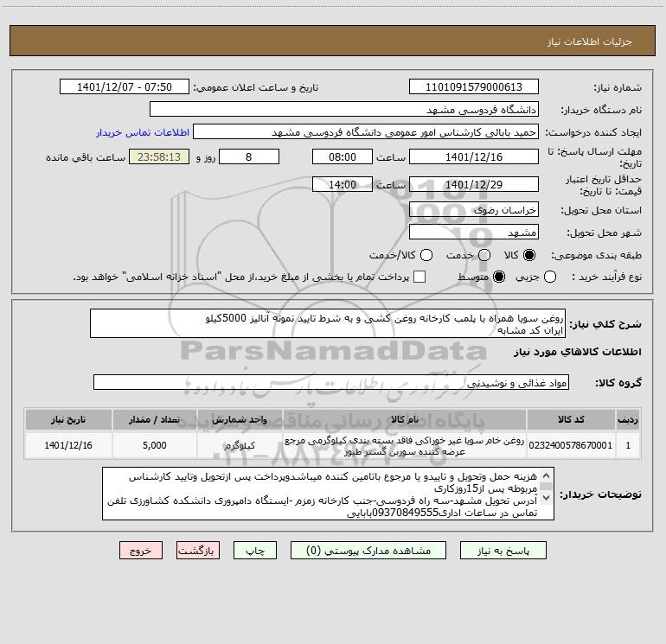Screen dimensions: 666x644
Task: Open اطلاعات تماس خریدار link
Action: 143,132
